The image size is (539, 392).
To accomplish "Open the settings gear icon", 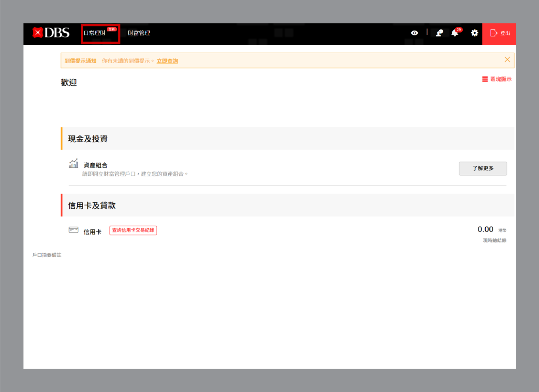I will click(475, 33).
